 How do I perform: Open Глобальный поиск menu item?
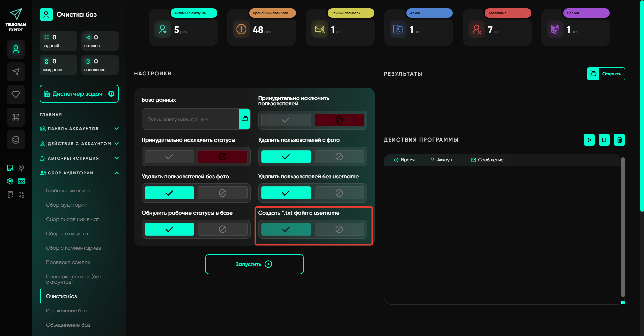[x=68, y=191]
